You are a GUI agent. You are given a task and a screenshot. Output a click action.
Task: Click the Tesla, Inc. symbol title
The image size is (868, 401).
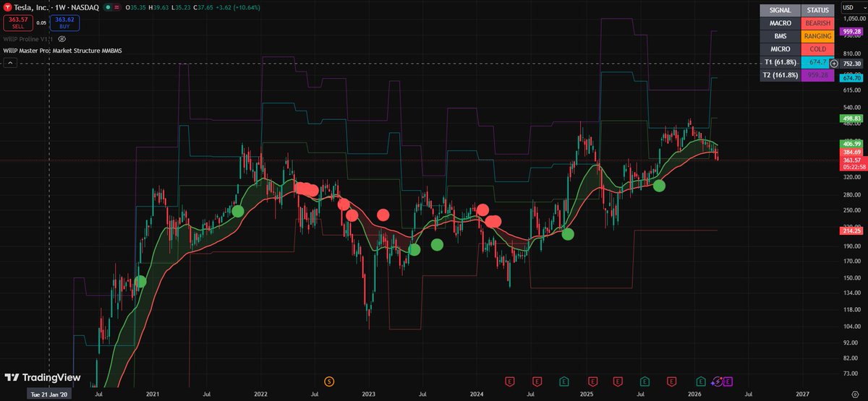point(31,7)
